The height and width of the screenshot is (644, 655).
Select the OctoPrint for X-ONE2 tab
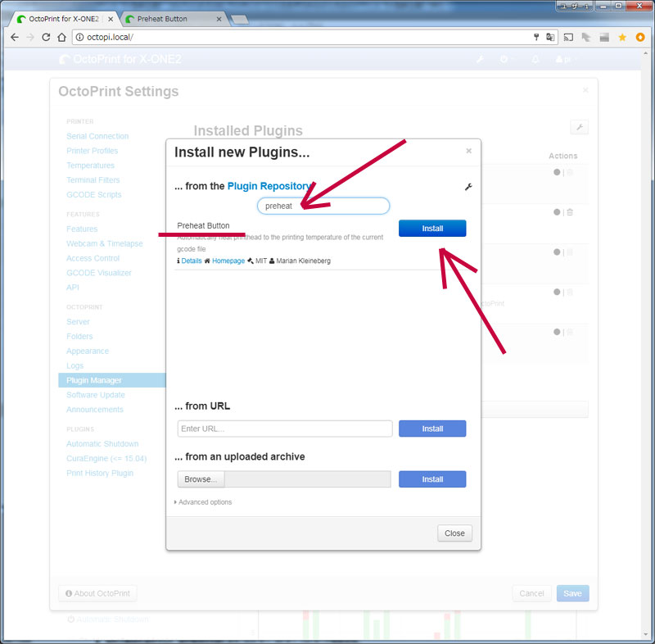pos(64,19)
